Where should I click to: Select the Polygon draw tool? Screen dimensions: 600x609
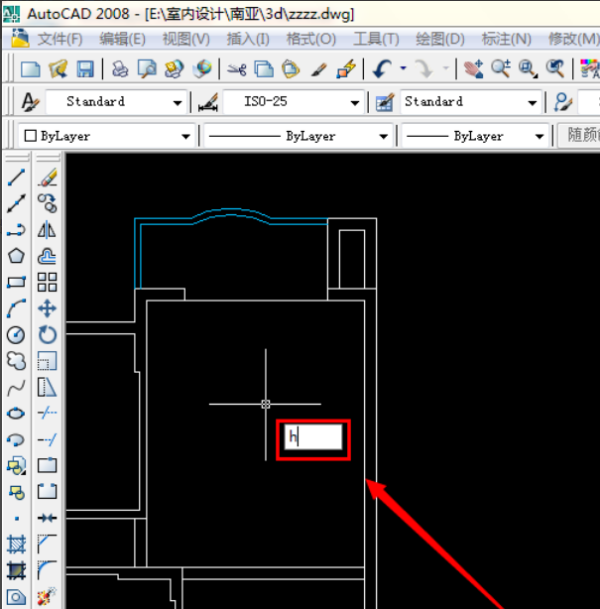click(x=16, y=256)
